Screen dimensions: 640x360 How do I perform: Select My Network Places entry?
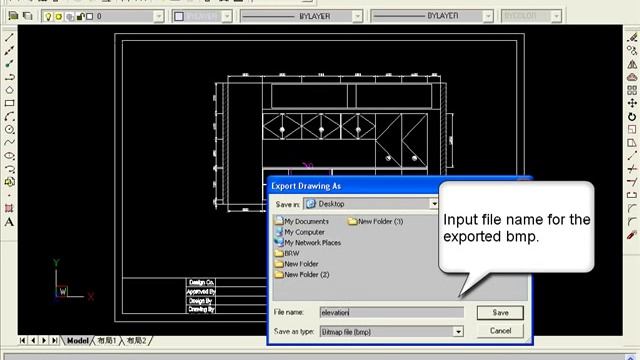point(308,242)
